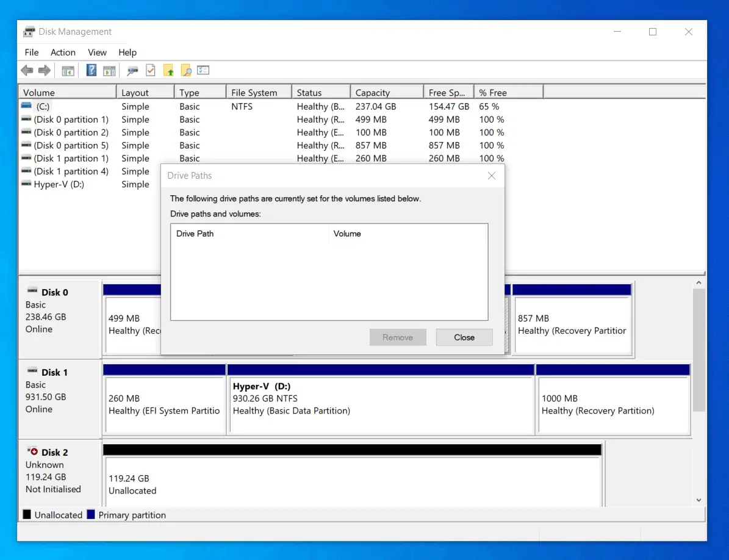Image resolution: width=729 pixels, height=560 pixels.
Task: Click the 931.50 GB Disk 1 size label
Action: (46, 397)
